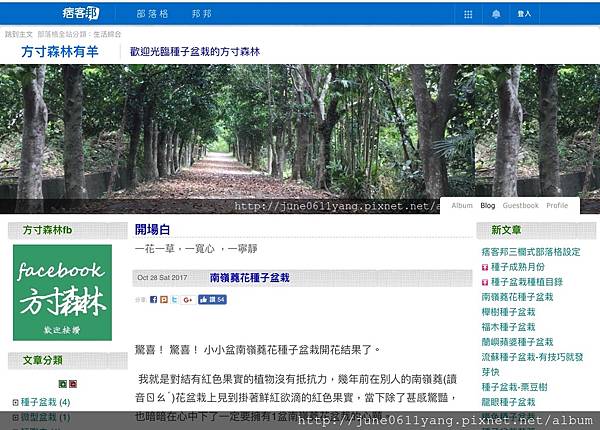Open the 生活綜合 category link
Screen dimensions: 600x430
tap(107, 34)
